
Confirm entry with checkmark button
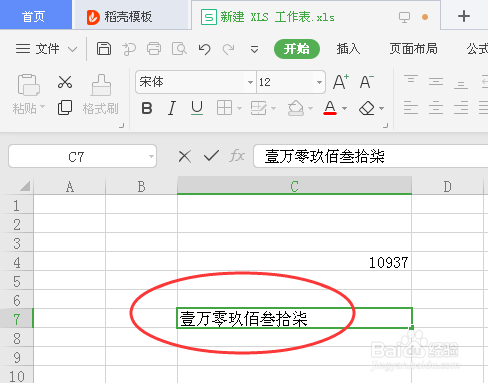[211, 156]
